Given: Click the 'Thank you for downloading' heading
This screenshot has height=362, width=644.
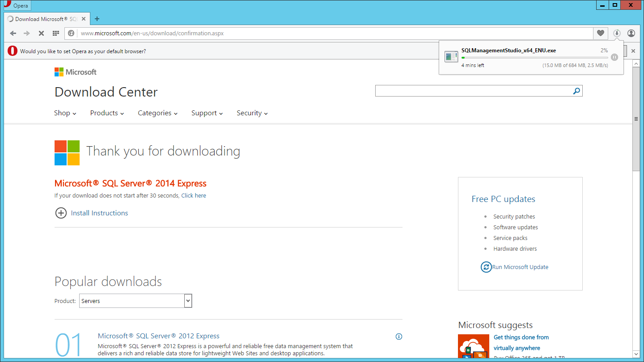Looking at the screenshot, I should [163, 151].
